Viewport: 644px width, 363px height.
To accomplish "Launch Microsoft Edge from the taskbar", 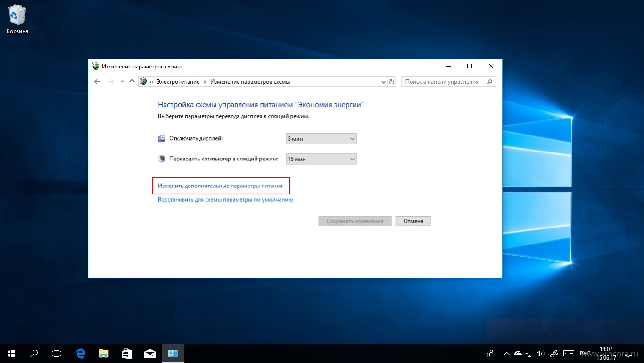I will 81,353.
